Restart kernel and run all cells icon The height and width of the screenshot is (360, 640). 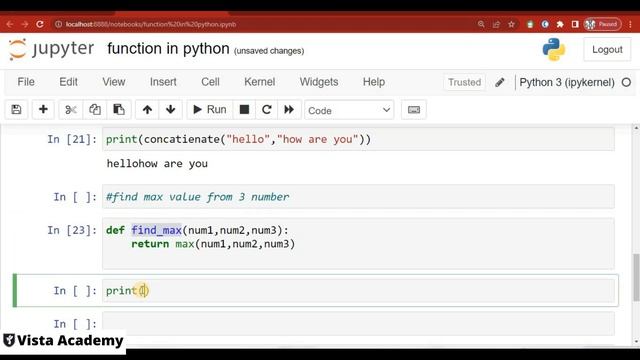pyautogui.click(x=289, y=110)
